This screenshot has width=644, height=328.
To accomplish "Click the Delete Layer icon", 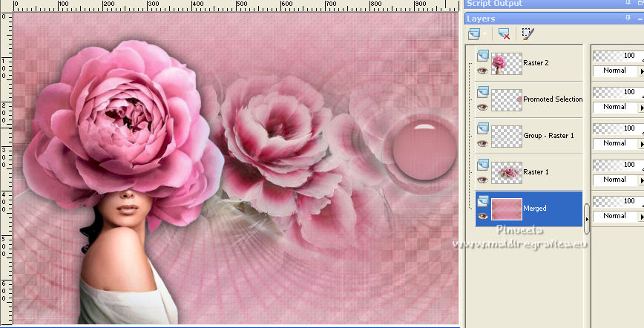I will [504, 33].
